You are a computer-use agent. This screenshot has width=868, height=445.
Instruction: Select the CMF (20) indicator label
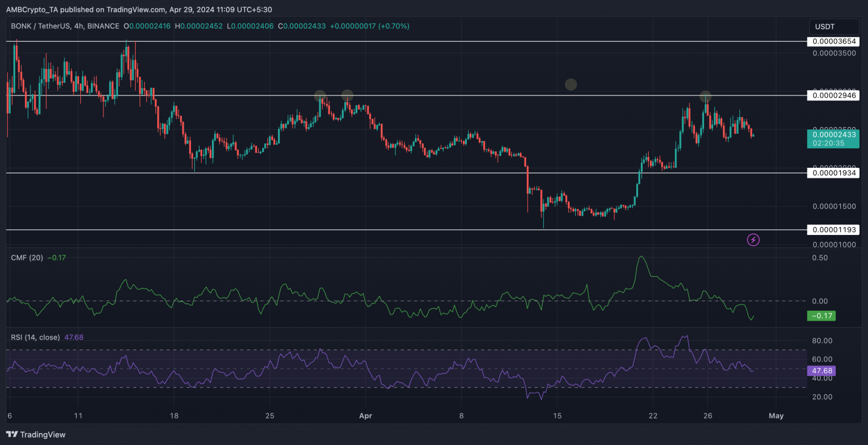tap(27, 258)
